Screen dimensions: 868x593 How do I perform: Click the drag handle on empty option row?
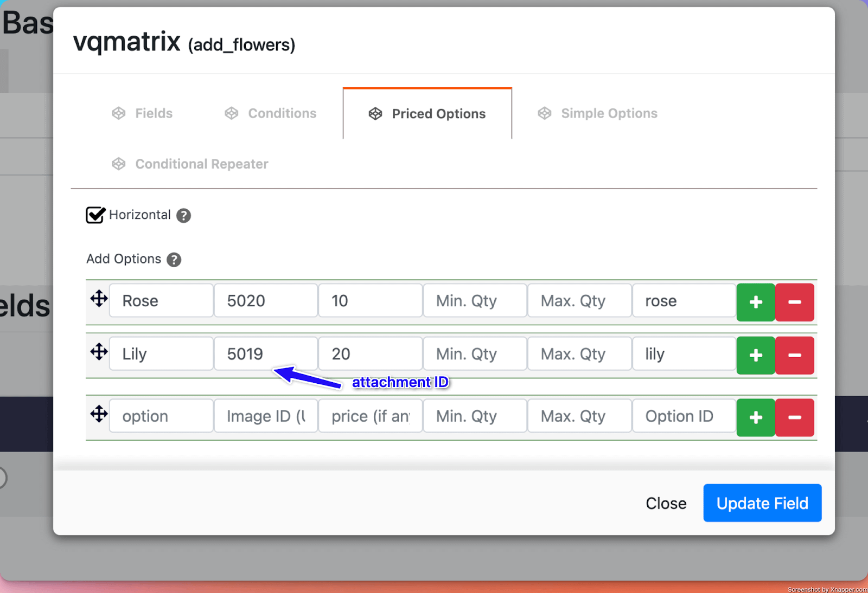coord(99,414)
